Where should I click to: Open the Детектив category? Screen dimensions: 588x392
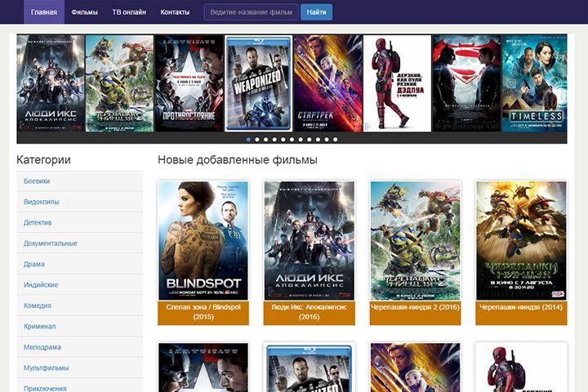[80, 222]
